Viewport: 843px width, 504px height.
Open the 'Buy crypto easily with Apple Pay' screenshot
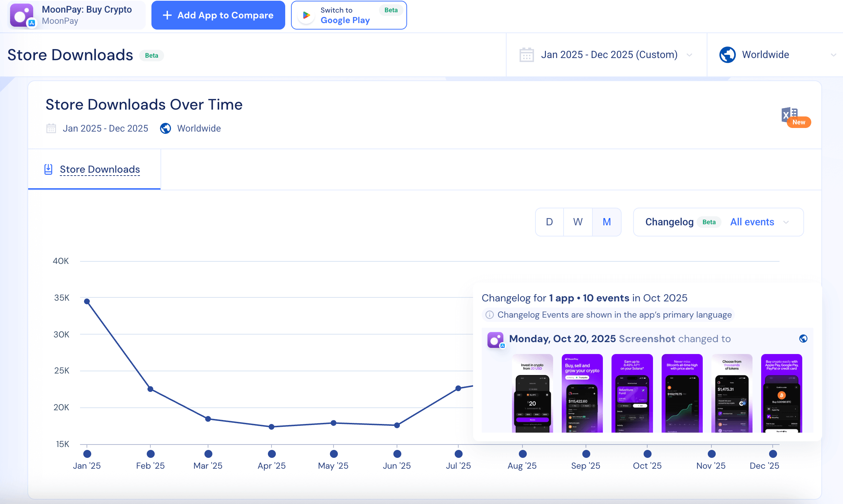click(782, 393)
